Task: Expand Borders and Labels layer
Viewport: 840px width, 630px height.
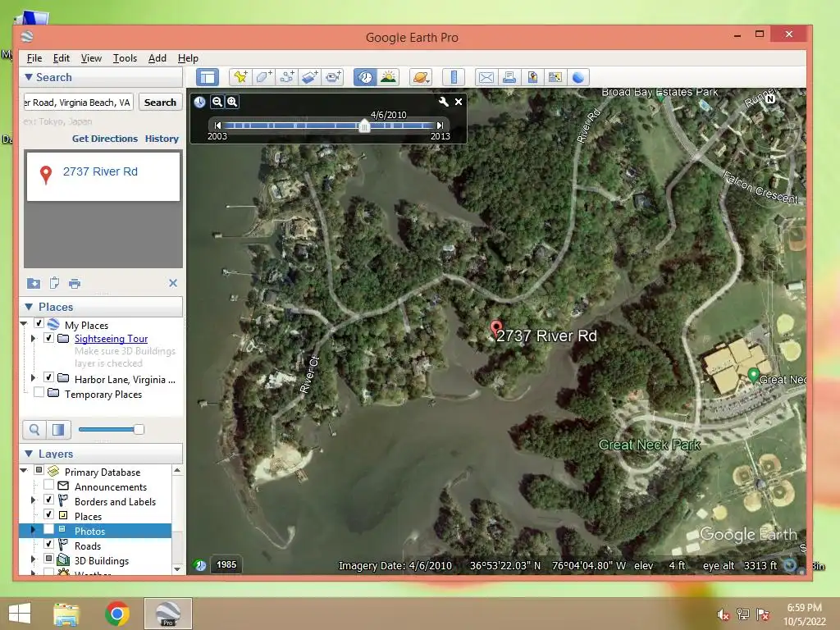Action: coord(33,500)
